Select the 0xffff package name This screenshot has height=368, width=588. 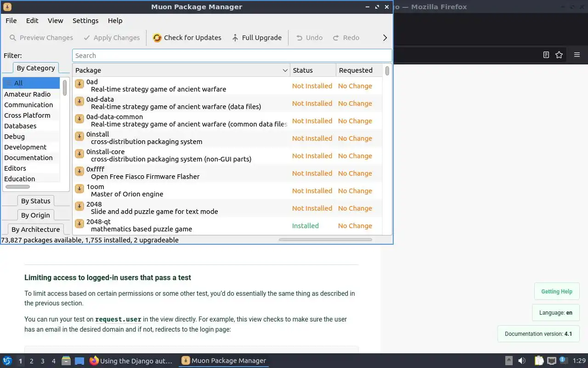click(x=96, y=169)
